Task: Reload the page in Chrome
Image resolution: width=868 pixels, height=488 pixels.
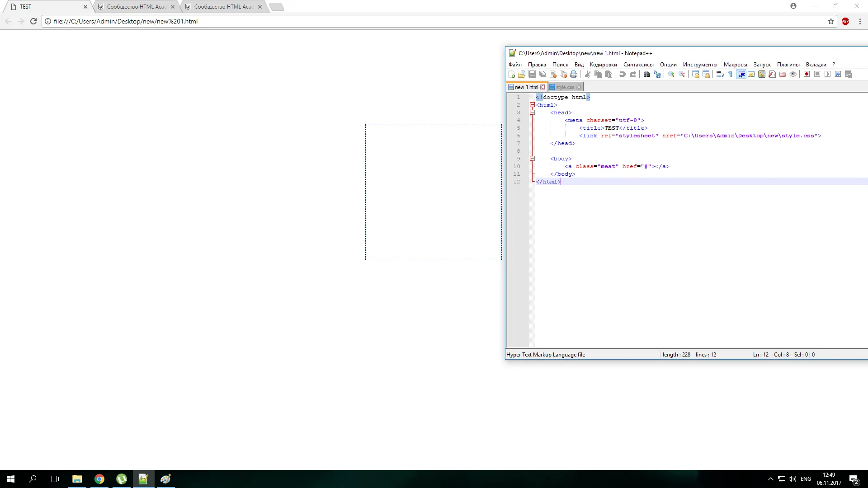Action: click(x=33, y=21)
